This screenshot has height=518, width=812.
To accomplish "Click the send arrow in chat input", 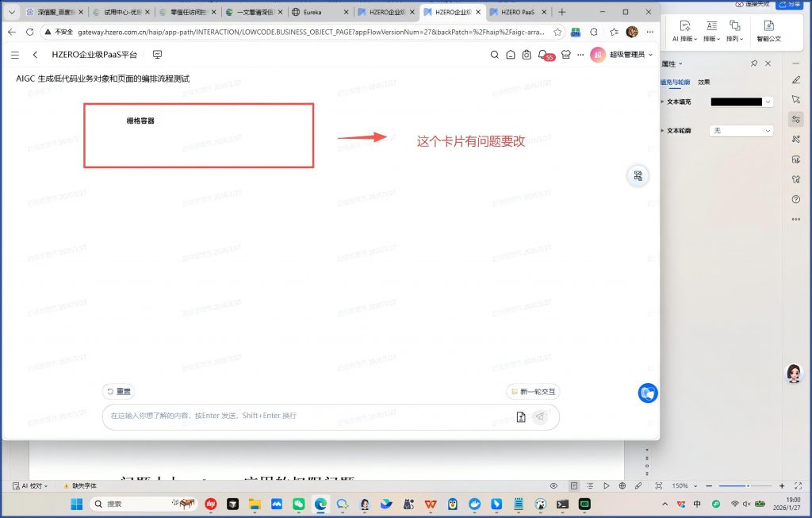I will tap(540, 416).
